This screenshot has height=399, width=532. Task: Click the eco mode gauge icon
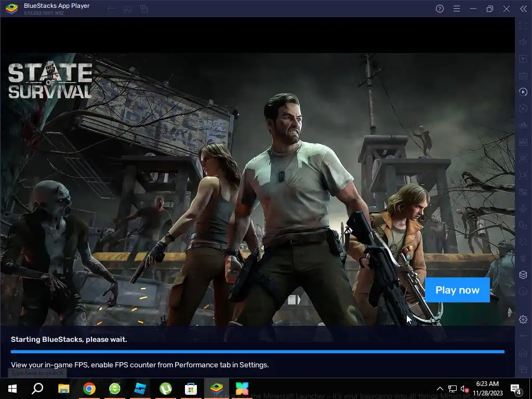point(523,291)
